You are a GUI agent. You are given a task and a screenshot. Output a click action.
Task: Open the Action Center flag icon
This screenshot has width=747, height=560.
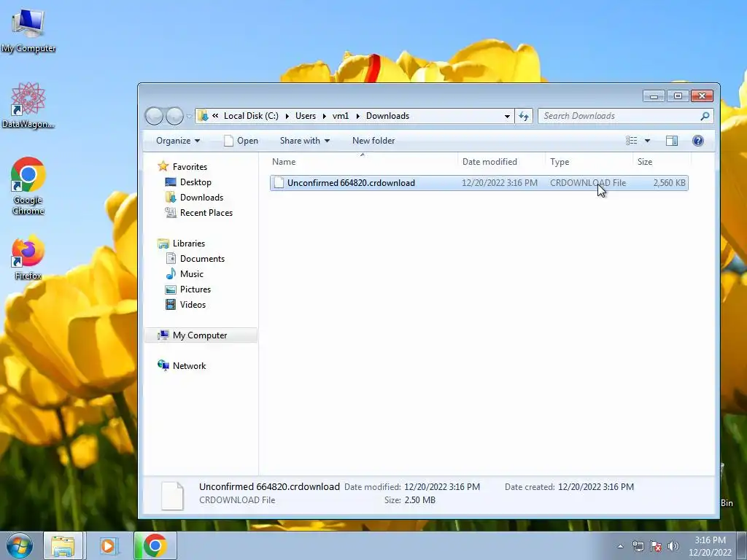[x=656, y=546]
